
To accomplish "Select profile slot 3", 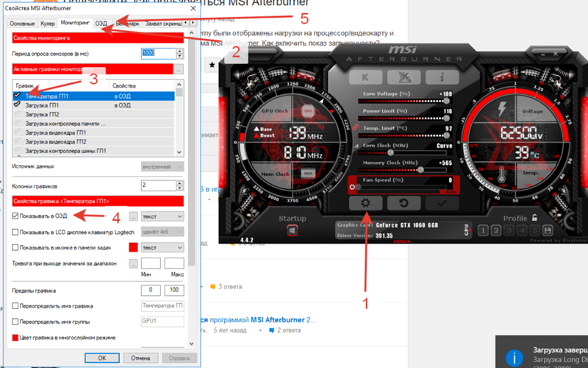I will click(509, 230).
